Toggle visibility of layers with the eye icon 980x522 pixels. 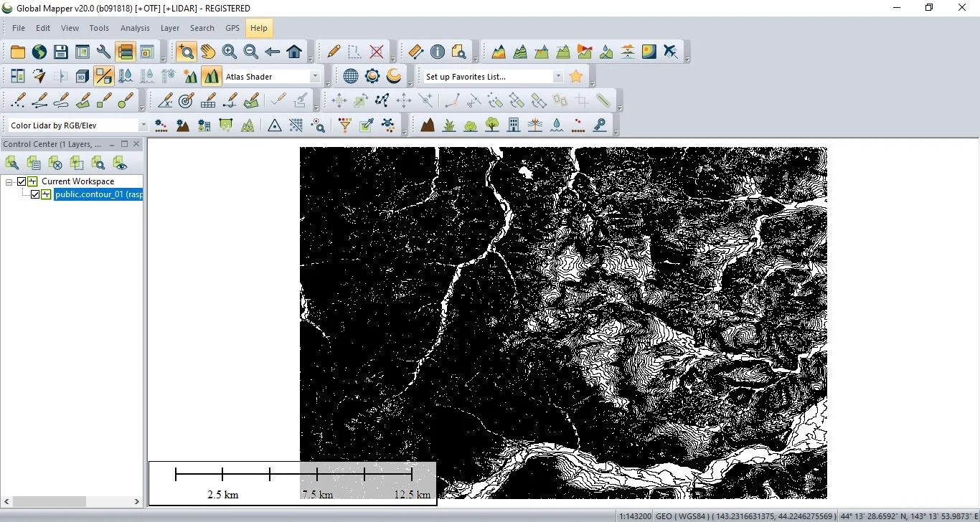point(121,163)
